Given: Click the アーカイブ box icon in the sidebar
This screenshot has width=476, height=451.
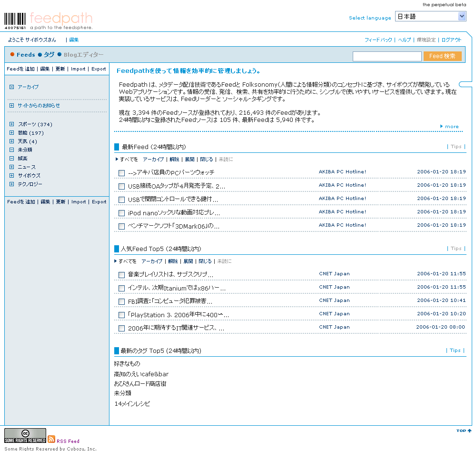Looking at the screenshot, I should (x=11, y=87).
